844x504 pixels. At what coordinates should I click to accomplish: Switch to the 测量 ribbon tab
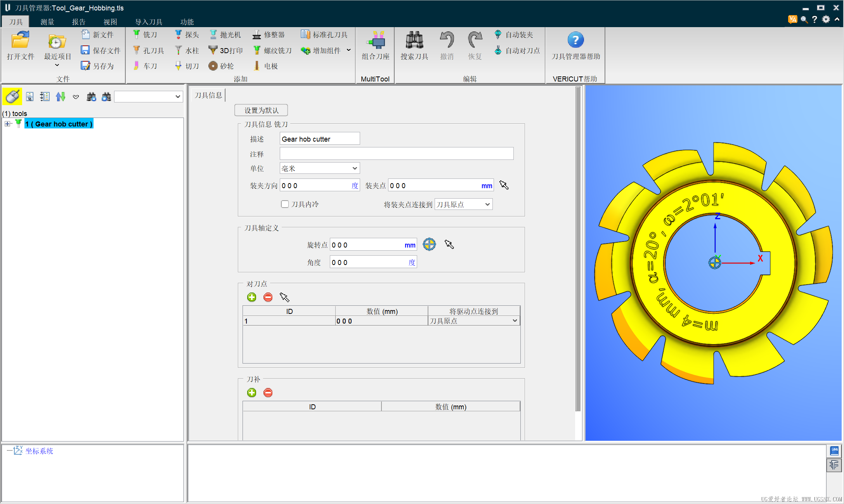tap(47, 22)
